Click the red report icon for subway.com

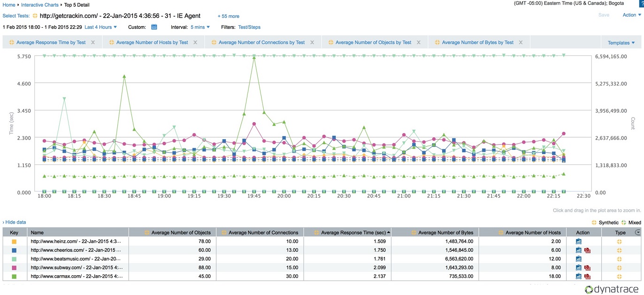(587, 268)
